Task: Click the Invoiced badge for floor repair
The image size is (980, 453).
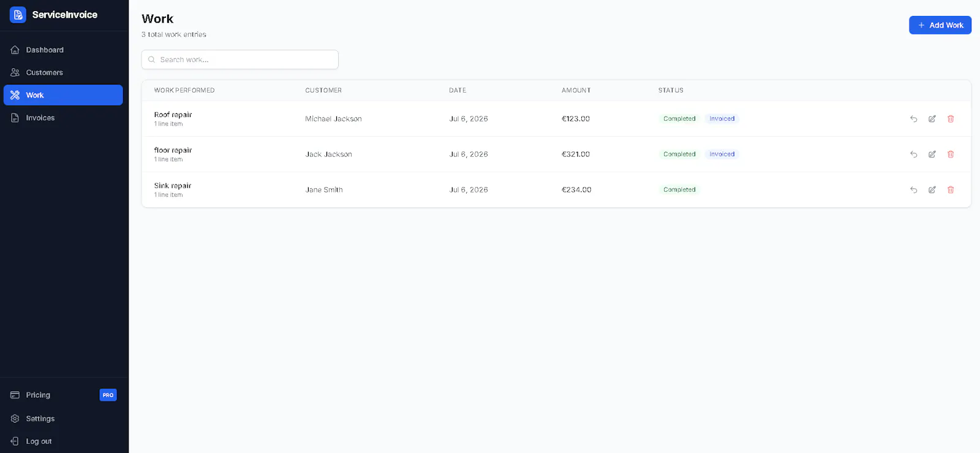Action: coord(722,154)
